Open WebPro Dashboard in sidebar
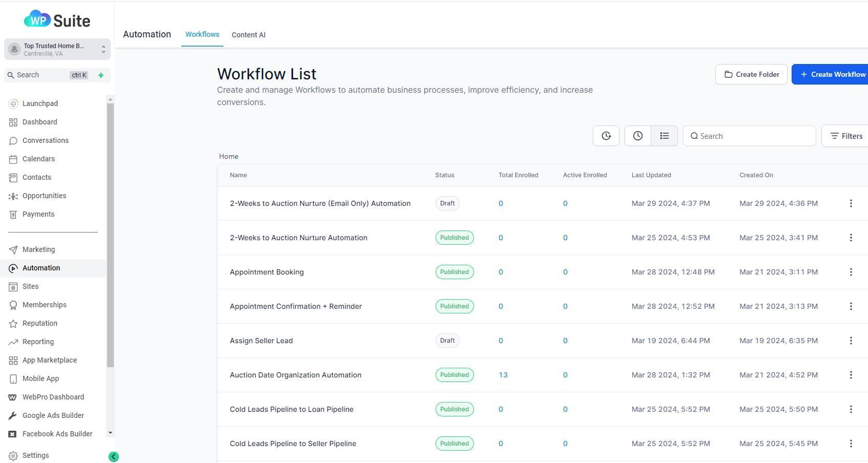 point(53,397)
